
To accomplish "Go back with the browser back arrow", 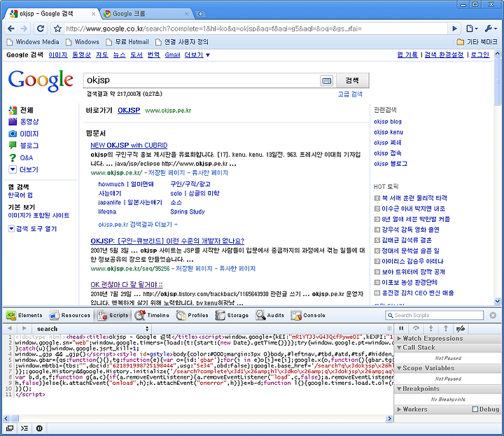I will 11,29.
